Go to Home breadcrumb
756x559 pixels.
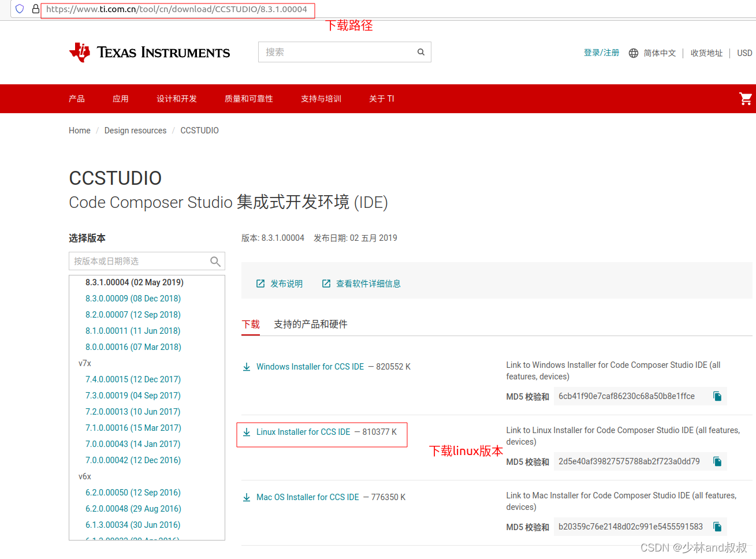coord(80,131)
